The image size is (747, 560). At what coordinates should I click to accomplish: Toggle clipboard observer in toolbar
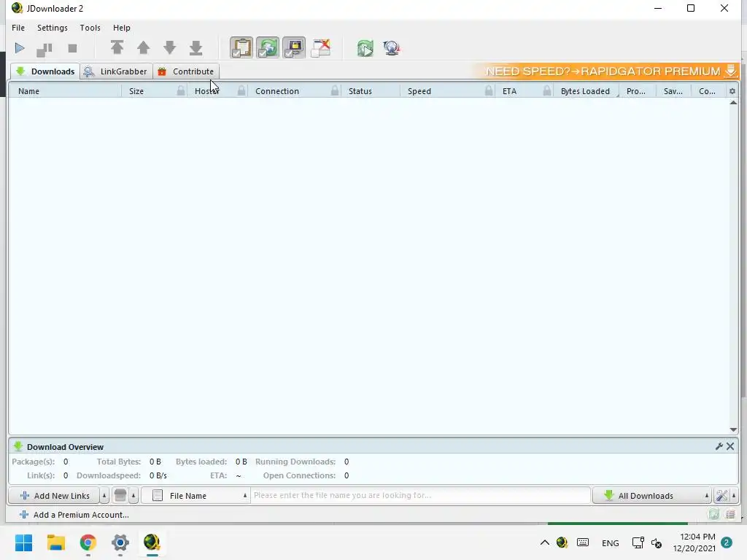(x=241, y=47)
